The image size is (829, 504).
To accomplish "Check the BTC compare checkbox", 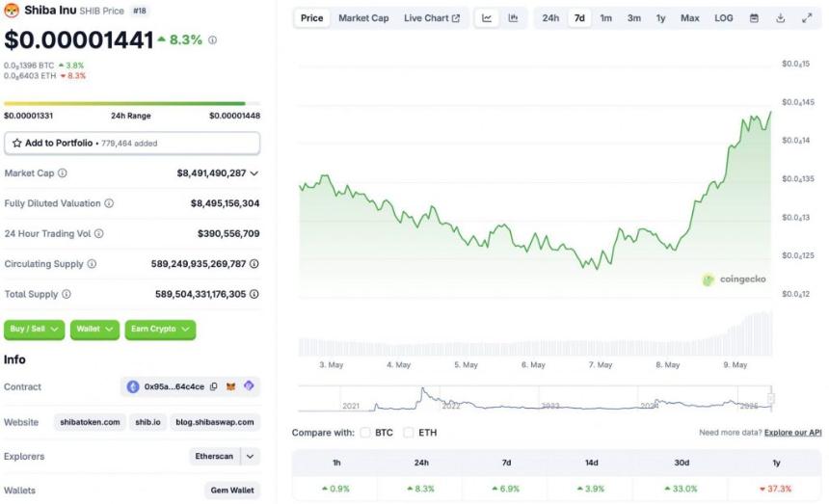I will pos(365,433).
